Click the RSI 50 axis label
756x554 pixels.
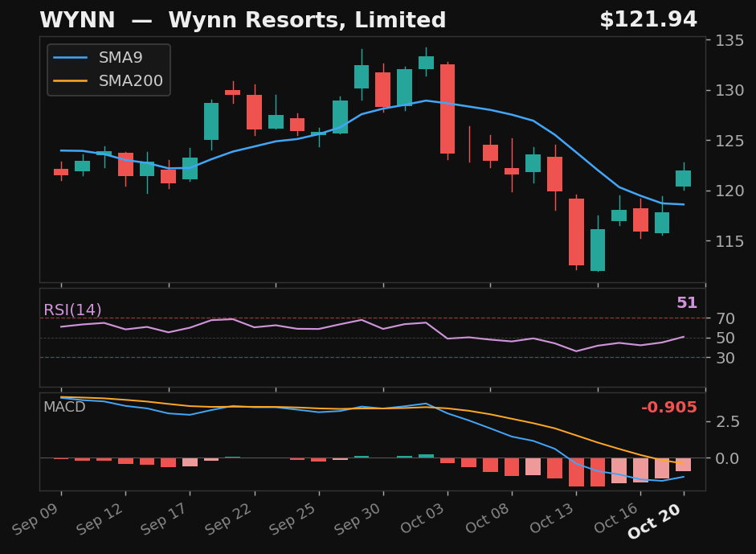(725, 339)
